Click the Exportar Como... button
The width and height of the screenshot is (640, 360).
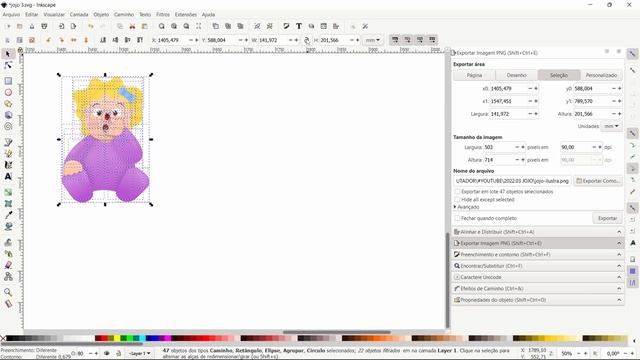pyautogui.click(x=598, y=181)
